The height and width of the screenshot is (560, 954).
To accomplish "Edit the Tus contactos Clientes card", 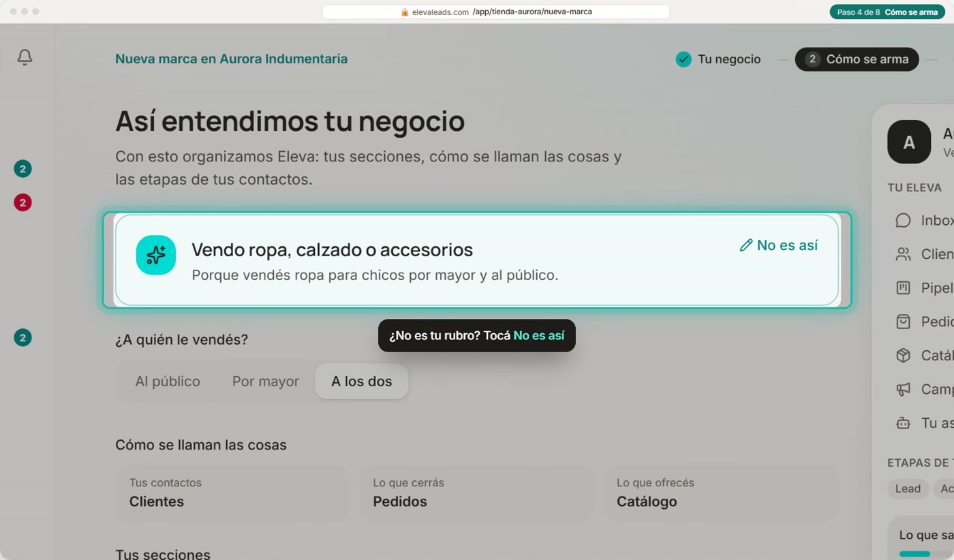I will click(233, 493).
